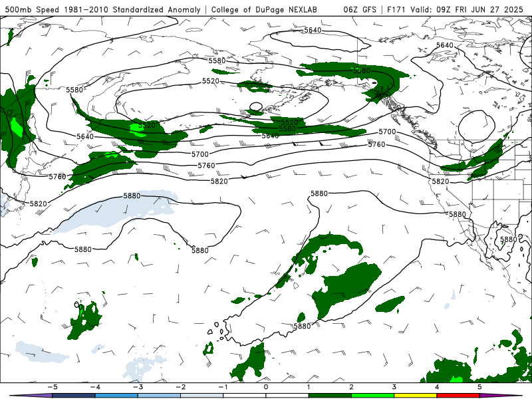Click the '5880' contour label over Mexico
Viewport: 532px width, 399px height.
[508, 239]
